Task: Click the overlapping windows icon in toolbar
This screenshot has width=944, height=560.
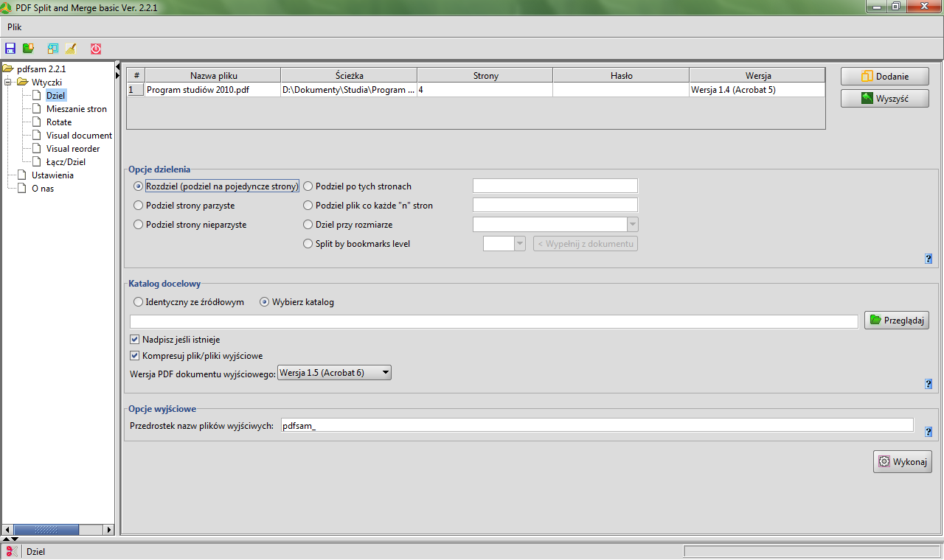Action: tap(52, 49)
